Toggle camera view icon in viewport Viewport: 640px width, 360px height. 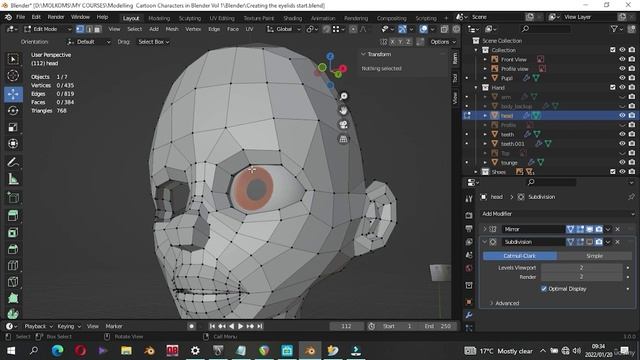(344, 124)
